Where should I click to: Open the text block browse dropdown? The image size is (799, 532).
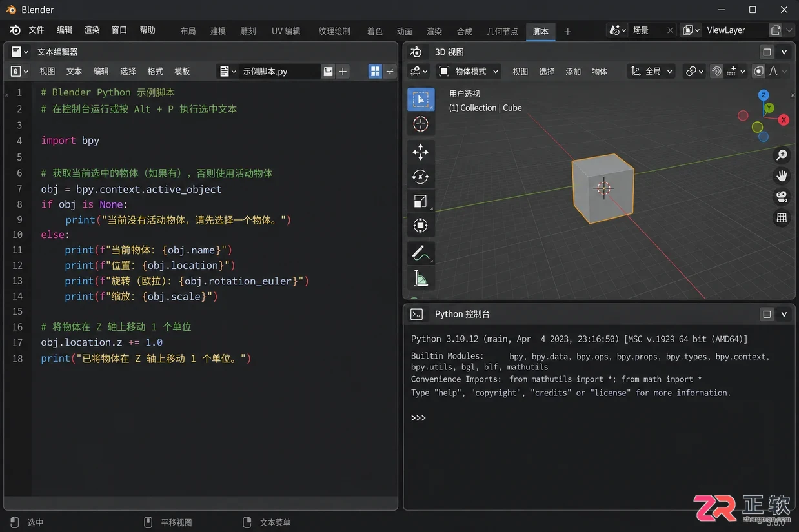[227, 72]
